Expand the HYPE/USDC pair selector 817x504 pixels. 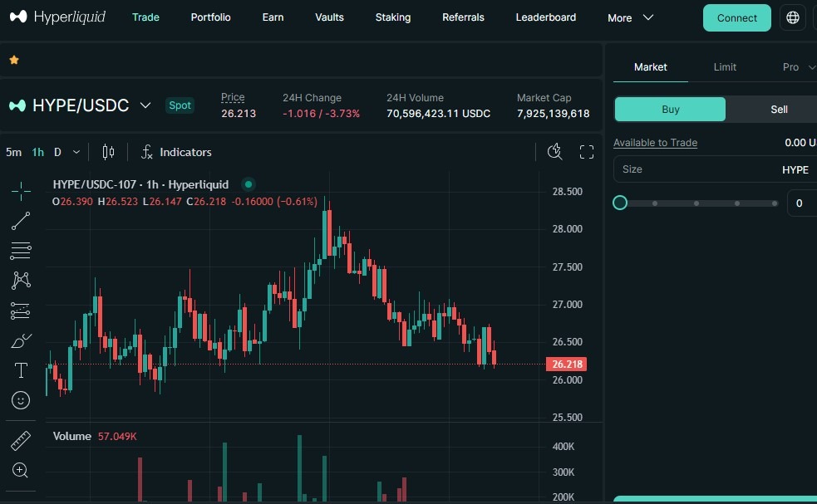tap(145, 105)
